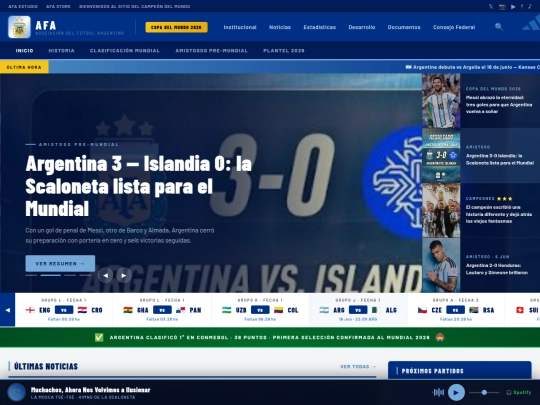540x405 pixels.
Task: Click the Colombia flag in fixtures
Action: click(x=278, y=310)
